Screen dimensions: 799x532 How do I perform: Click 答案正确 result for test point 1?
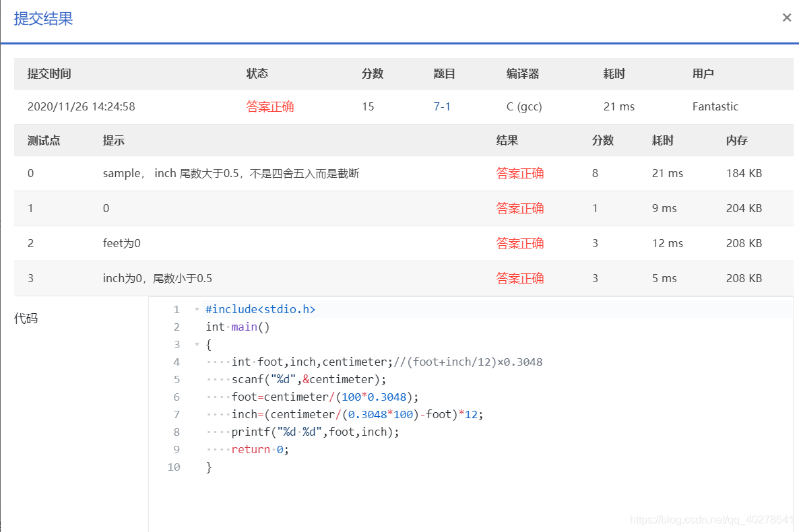click(x=519, y=208)
